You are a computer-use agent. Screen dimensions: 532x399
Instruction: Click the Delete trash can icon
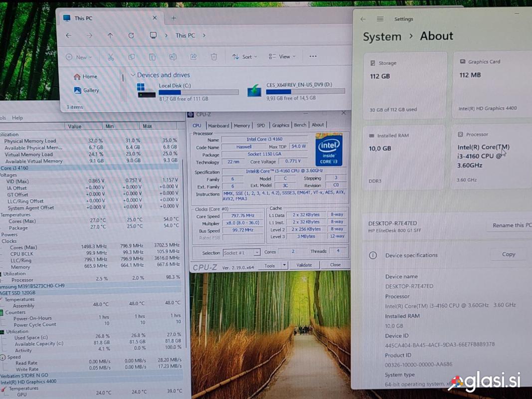pyautogui.click(x=214, y=57)
